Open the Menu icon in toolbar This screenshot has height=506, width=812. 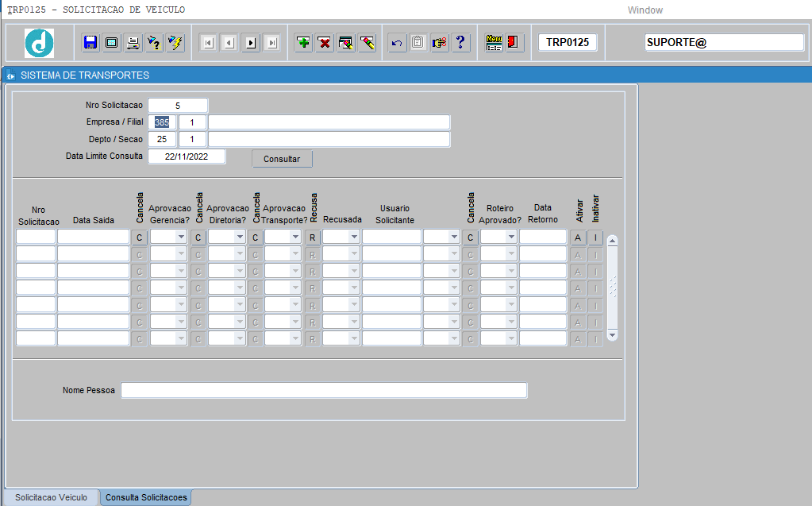(494, 43)
